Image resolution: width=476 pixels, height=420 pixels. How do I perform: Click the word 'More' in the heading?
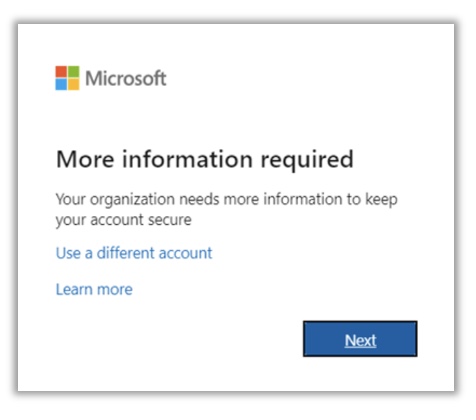pos(85,159)
